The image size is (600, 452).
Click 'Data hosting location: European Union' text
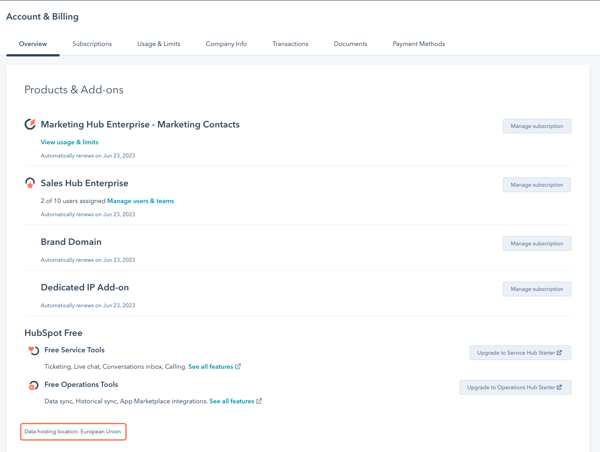pos(73,431)
